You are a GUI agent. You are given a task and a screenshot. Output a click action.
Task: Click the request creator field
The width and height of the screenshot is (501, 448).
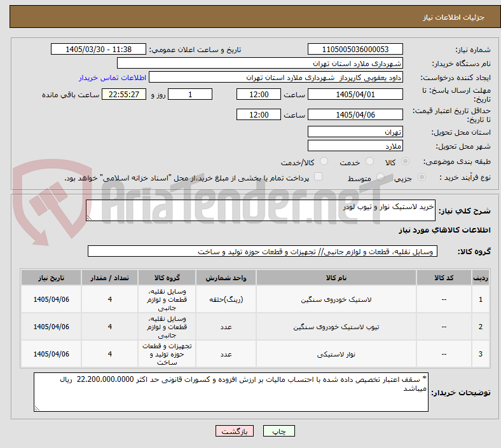(x=276, y=78)
